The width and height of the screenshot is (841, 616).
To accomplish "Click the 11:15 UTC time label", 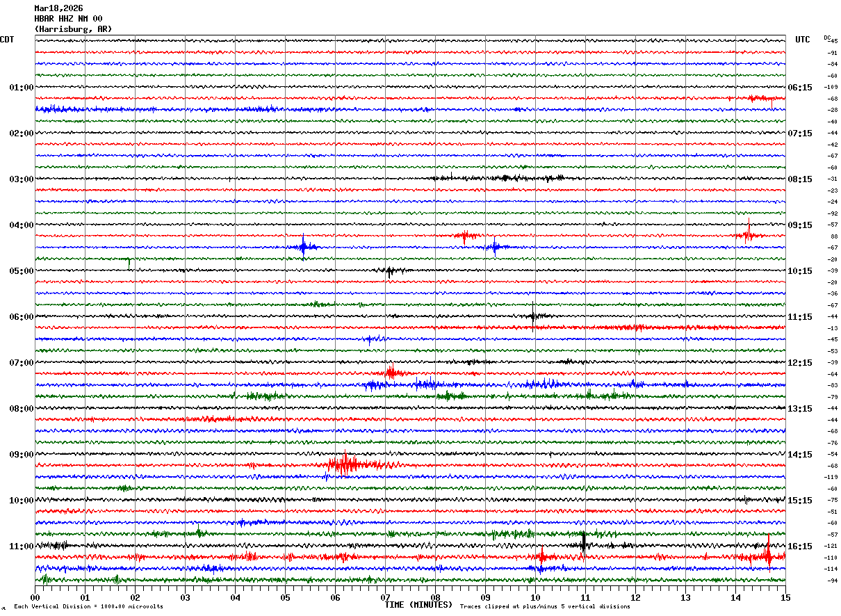I will (800, 317).
